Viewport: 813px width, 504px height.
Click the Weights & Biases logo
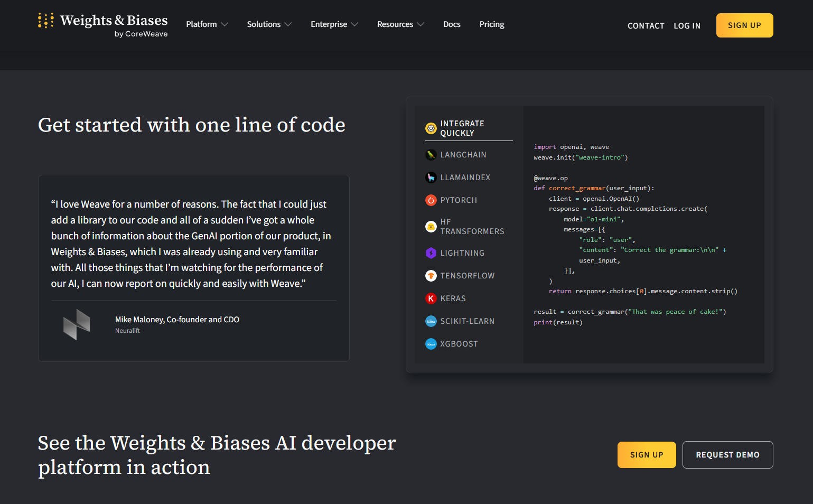(103, 25)
